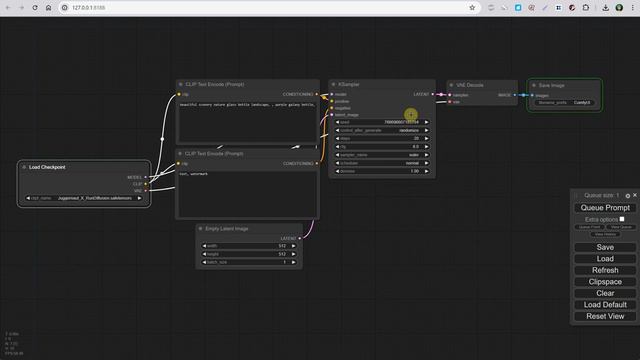The height and width of the screenshot is (360, 640).
Task: Increase latent width with right arrow
Action: 293,246
